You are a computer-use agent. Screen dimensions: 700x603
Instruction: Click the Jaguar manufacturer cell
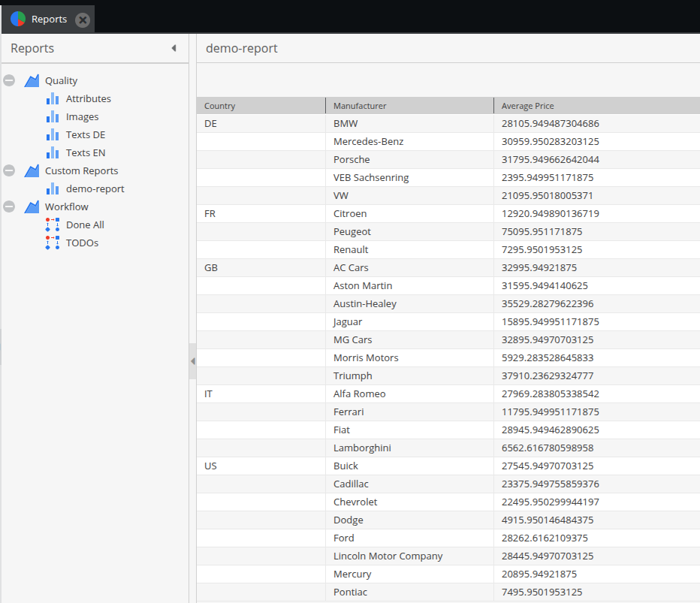(410, 322)
